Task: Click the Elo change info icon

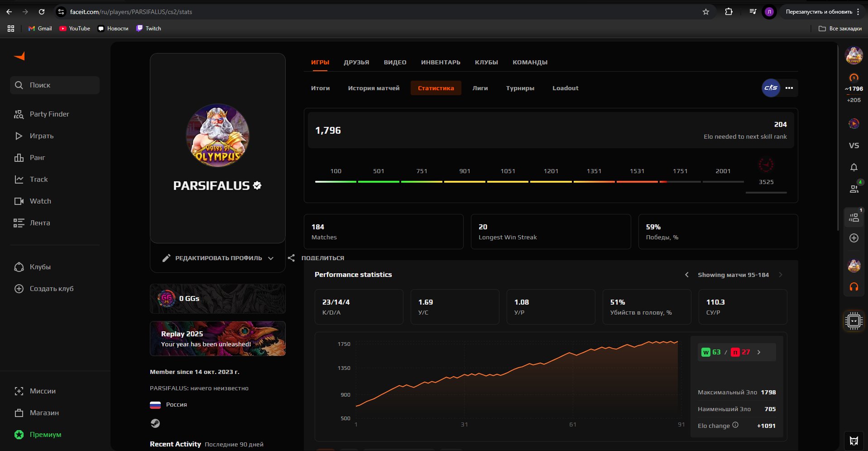Action: tap(735, 425)
